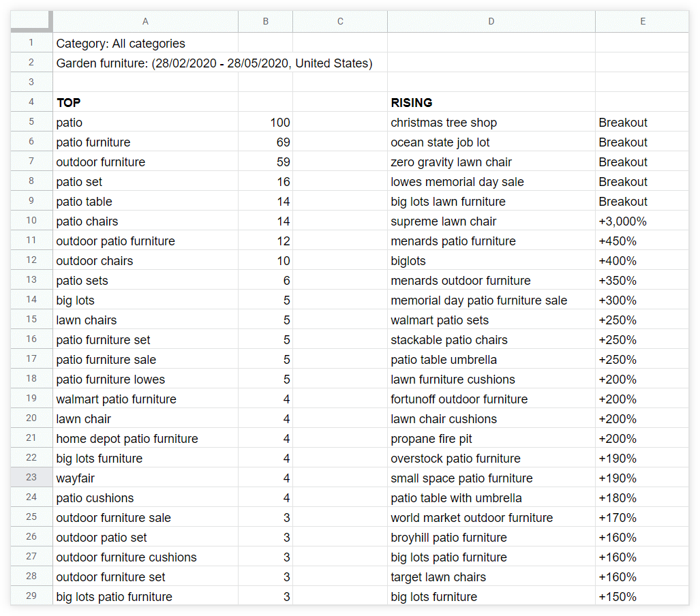700x616 pixels.
Task: Select 'broyhill patio furniture' cell
Action: click(x=491, y=537)
